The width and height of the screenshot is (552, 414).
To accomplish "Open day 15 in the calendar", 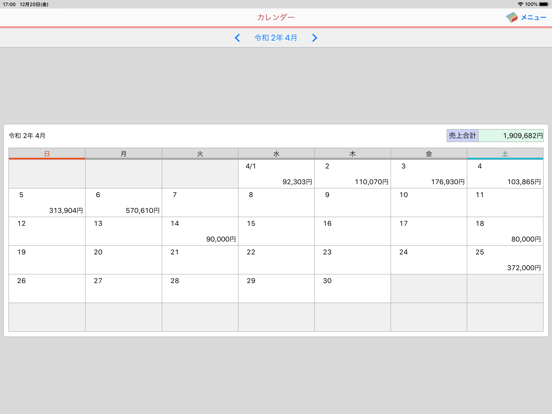I will [276, 231].
